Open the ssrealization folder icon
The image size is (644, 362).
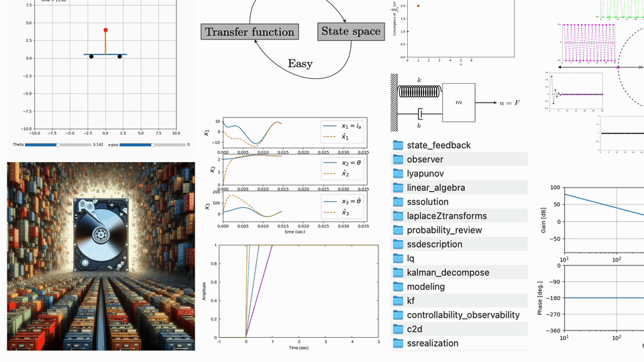click(x=398, y=343)
